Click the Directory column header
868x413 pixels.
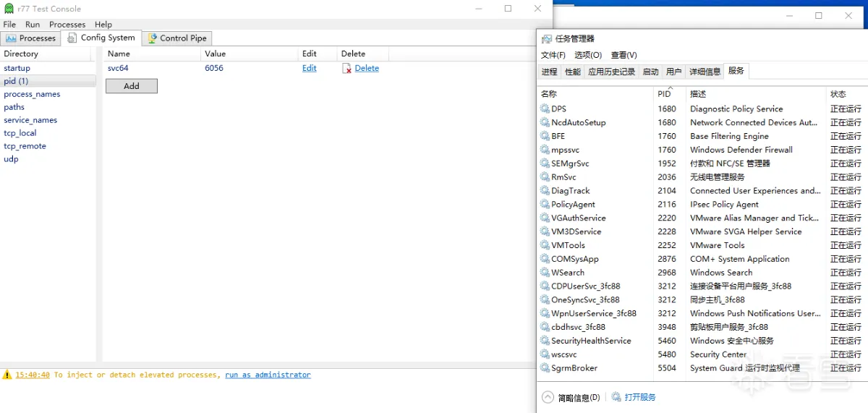tap(21, 54)
